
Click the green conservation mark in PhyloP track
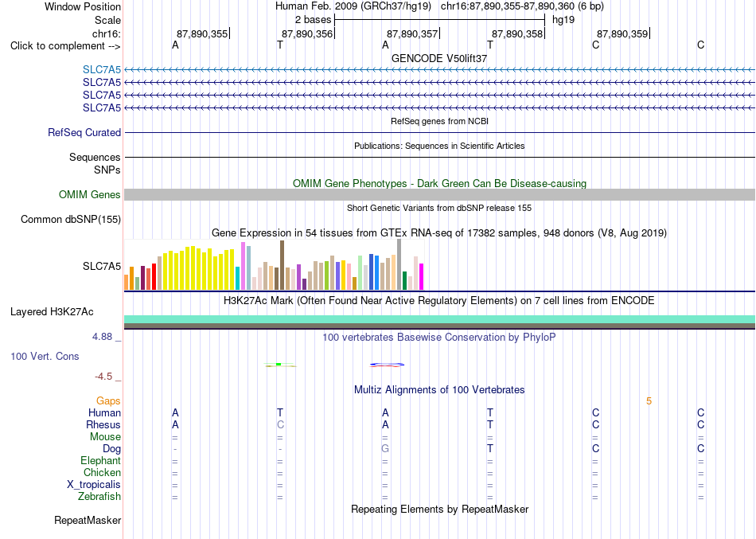279,365
